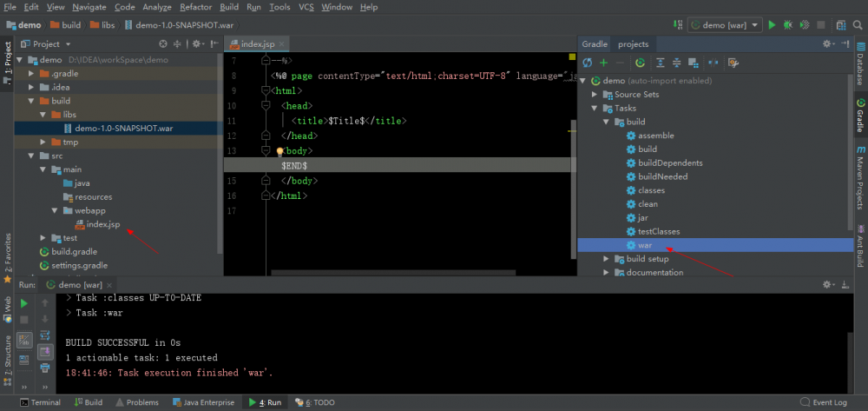The height and width of the screenshot is (411, 868).
Task: Toggle Gradle offline mode
Action: [713, 63]
